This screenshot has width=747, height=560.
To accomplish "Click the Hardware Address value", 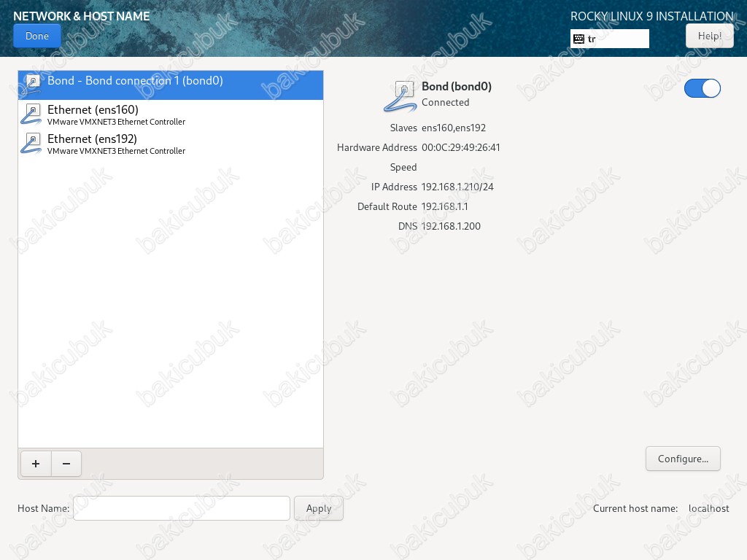I will coord(460,148).
